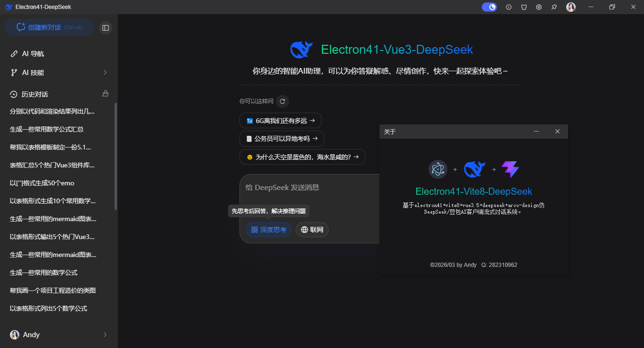Open the AI 导航 sidebar item
The height and width of the screenshot is (348, 644).
tap(33, 53)
